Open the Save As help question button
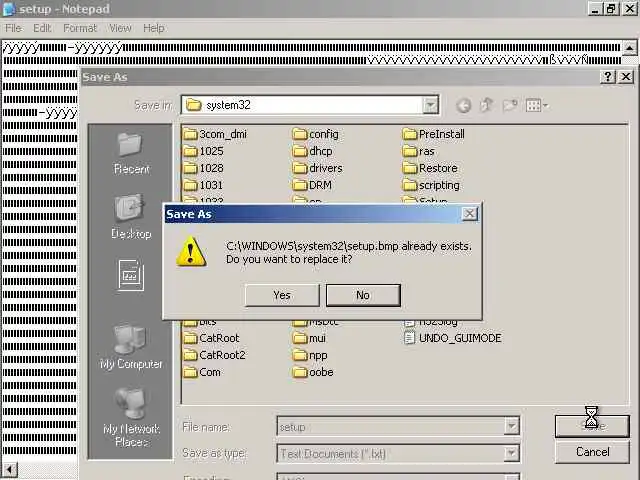The image size is (640, 480). pos(608,76)
